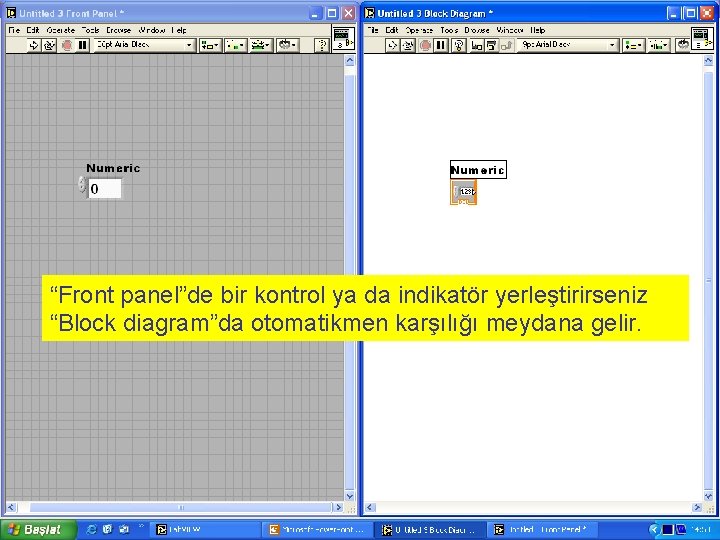Image resolution: width=720 pixels, height=540 pixels.
Task: Open the Tools menu in Block Diagram window
Action: pyautogui.click(x=449, y=30)
